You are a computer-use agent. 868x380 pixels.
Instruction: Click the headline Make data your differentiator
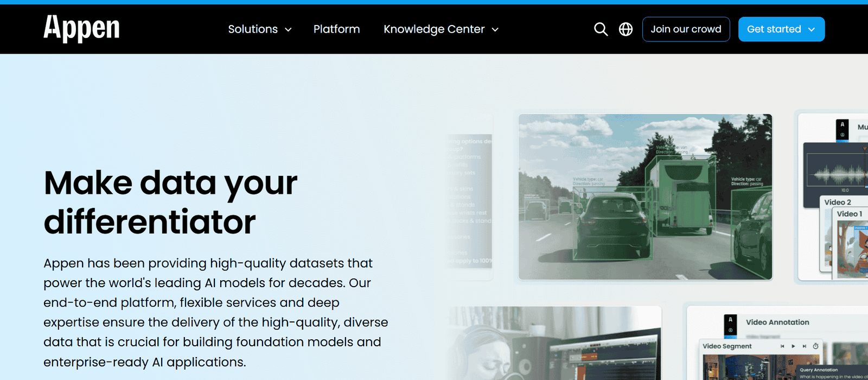170,202
